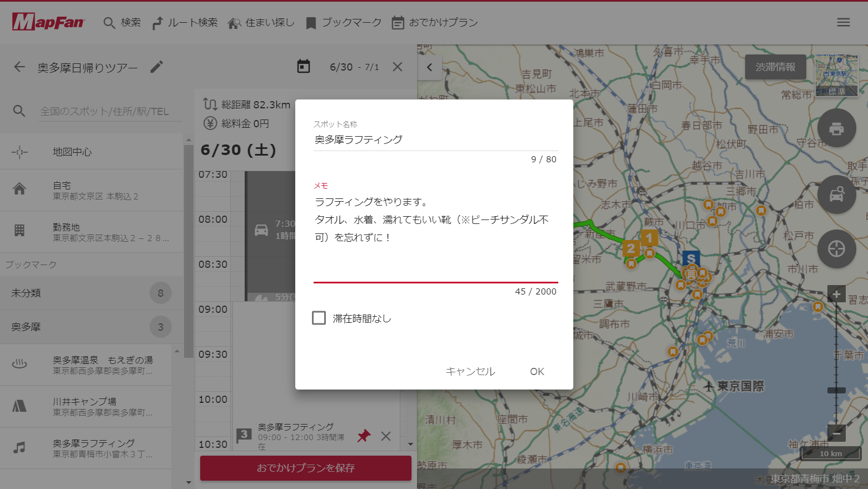Viewport: 868px width, 489px height.
Task: Click キャンセル in the dialog
Action: pyautogui.click(x=470, y=371)
